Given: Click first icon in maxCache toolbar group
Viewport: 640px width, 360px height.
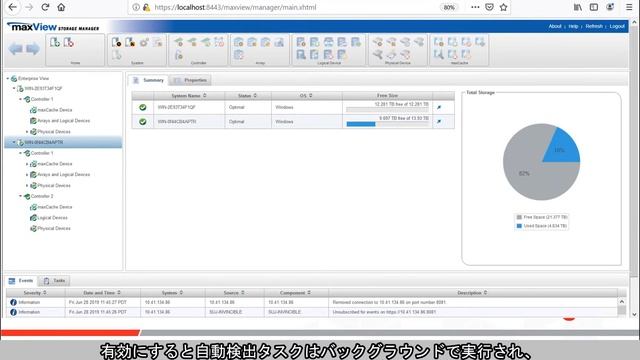Looking at the screenshot, I should (439, 42).
